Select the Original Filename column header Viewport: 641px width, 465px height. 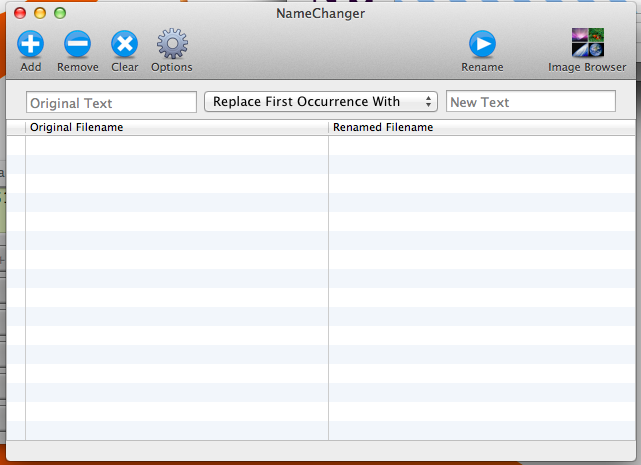(176, 128)
